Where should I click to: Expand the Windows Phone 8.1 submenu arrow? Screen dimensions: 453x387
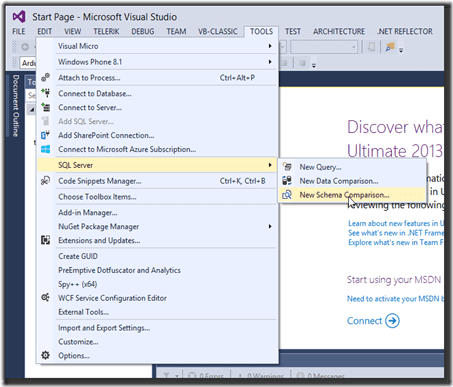[x=270, y=62]
